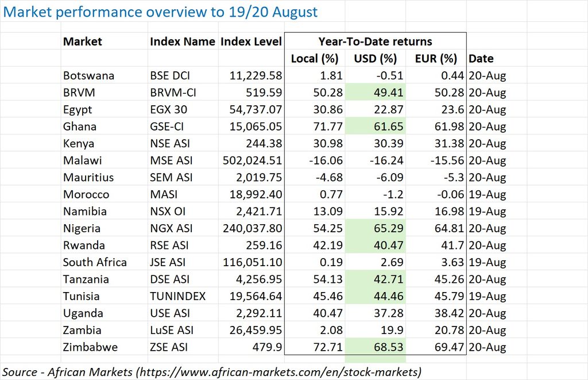Select the 'USD (%)' subheader cell
This screenshot has height=380, width=588.
point(376,58)
